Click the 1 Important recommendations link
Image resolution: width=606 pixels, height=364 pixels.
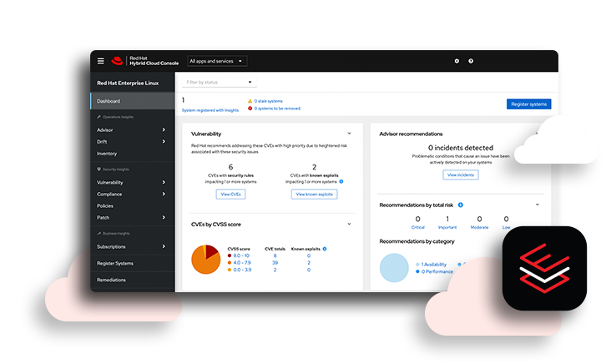click(x=447, y=223)
